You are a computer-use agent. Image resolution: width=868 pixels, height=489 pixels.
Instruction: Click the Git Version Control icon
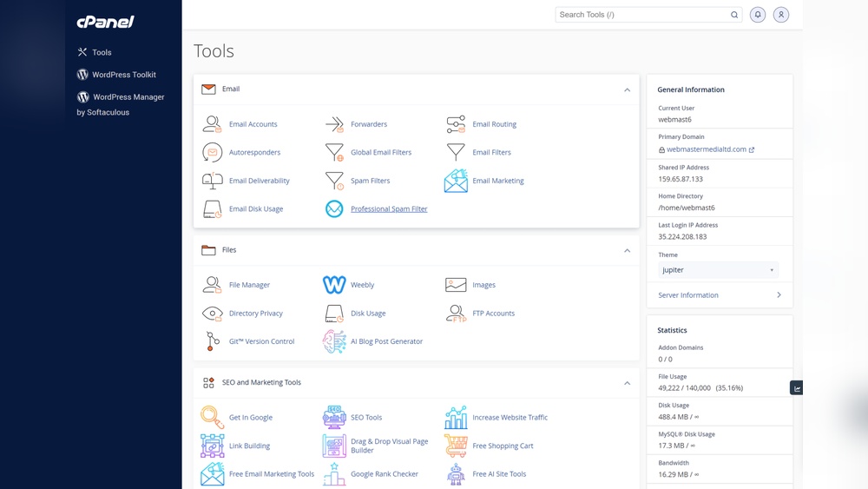tap(212, 341)
